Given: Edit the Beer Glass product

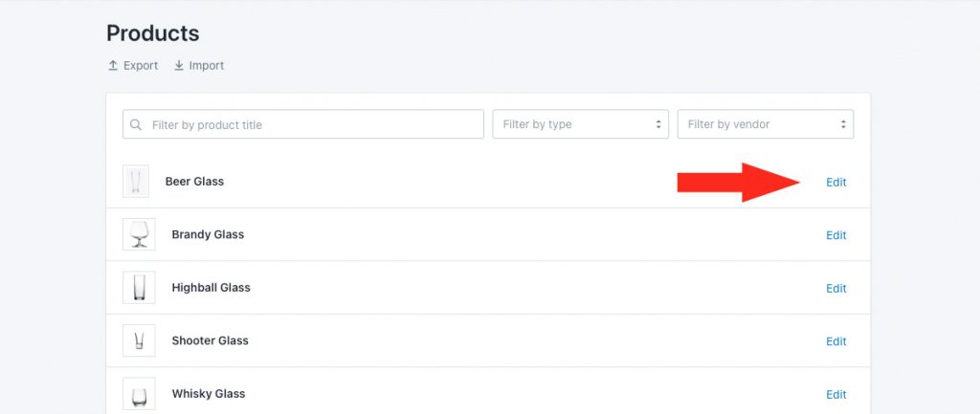Looking at the screenshot, I should (x=836, y=183).
